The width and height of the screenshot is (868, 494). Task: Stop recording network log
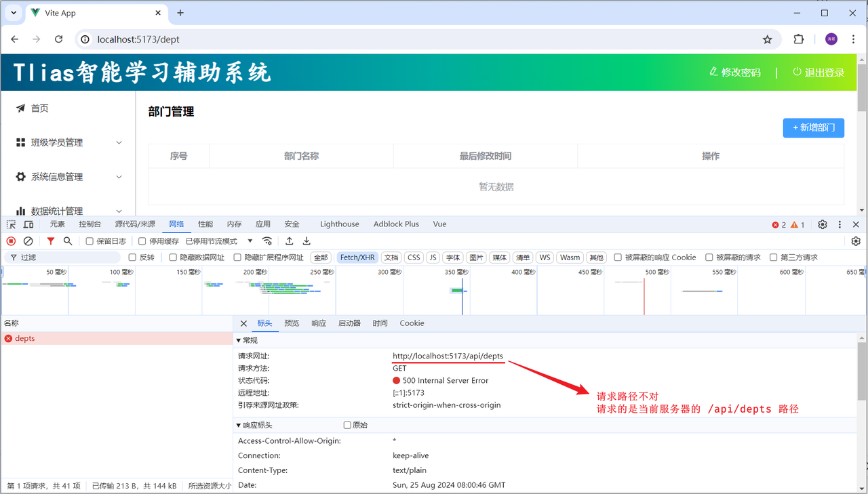click(11, 241)
